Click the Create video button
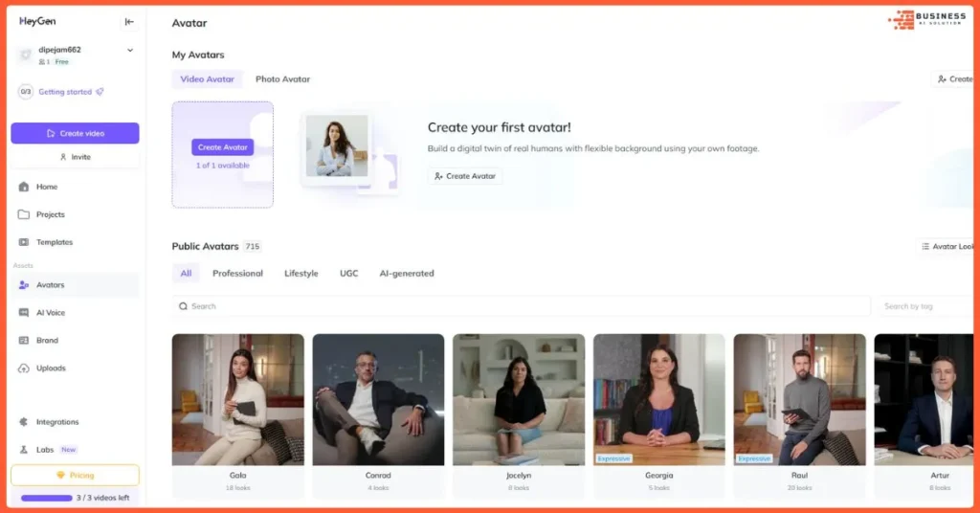The image size is (980, 513). coord(75,133)
